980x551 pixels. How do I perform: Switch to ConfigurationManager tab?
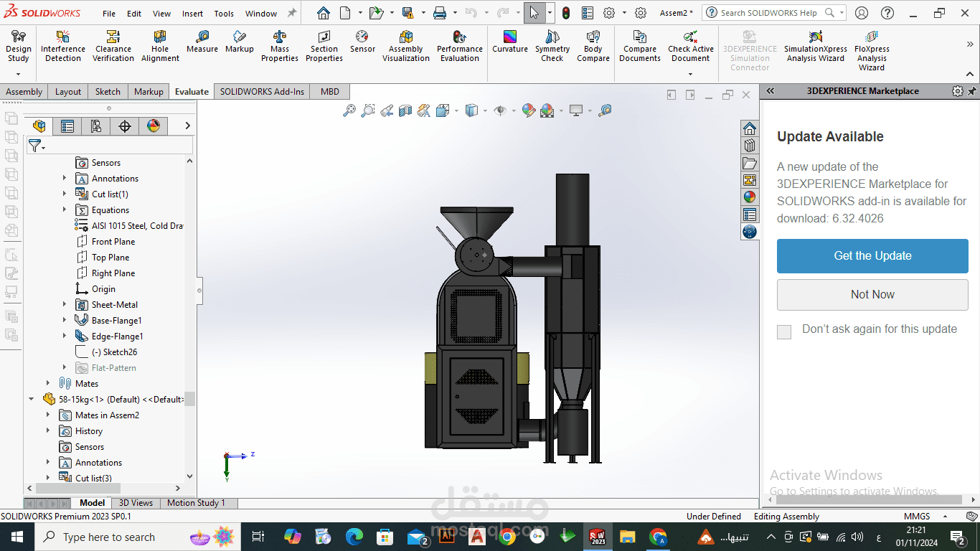[96, 126]
